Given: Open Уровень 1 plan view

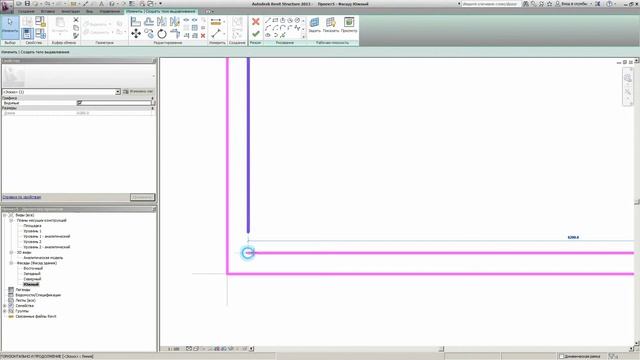Looking at the screenshot, I should pos(32,231).
